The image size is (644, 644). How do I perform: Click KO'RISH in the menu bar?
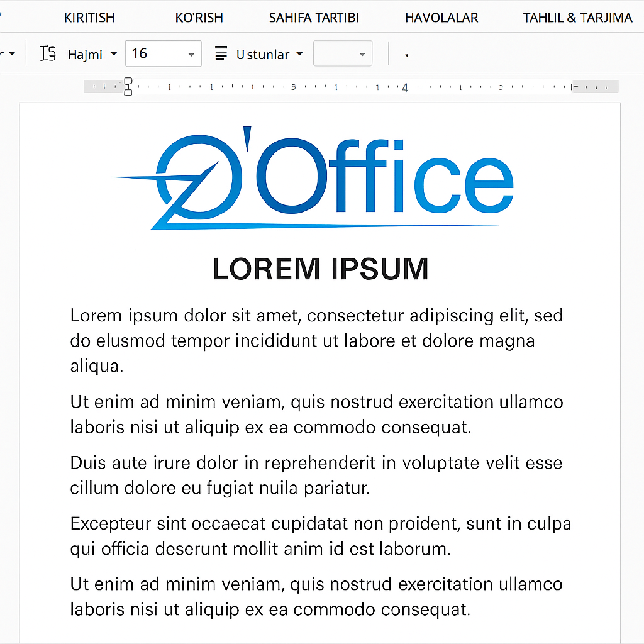coord(199,18)
